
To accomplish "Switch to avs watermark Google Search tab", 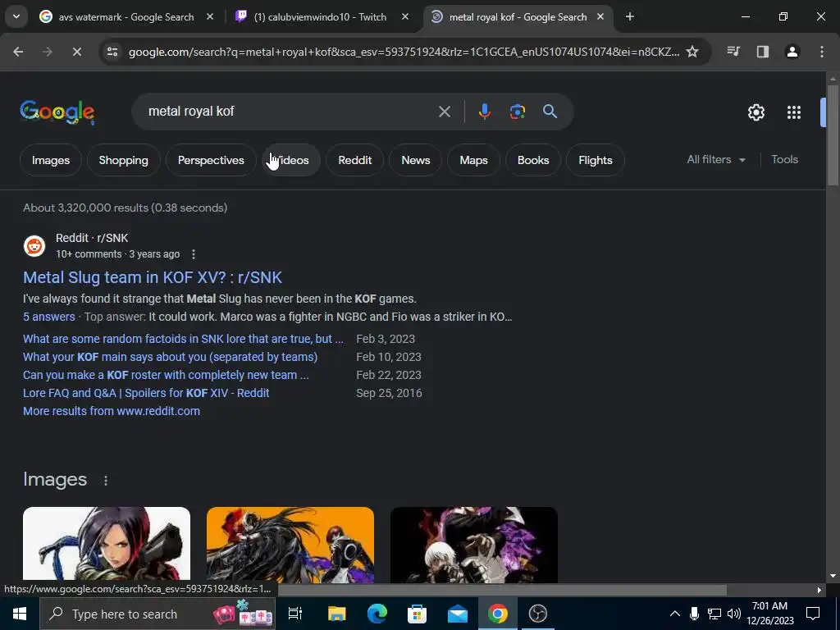I will point(126,16).
